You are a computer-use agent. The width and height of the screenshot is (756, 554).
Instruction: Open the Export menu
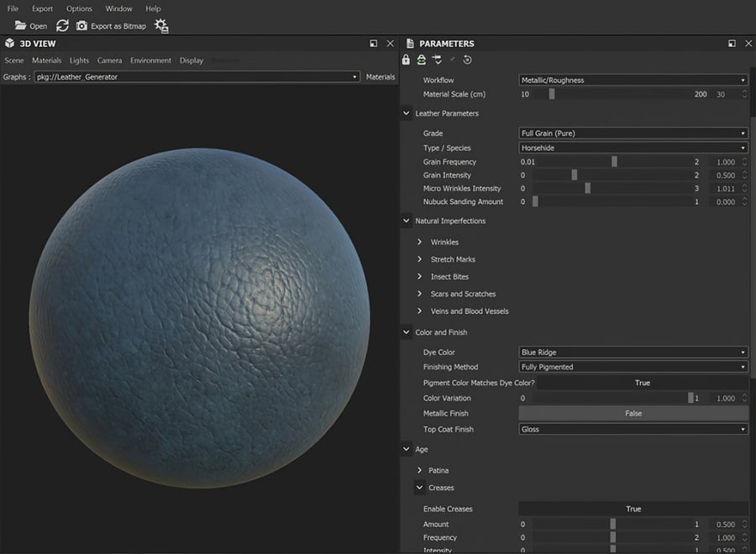pyautogui.click(x=41, y=8)
